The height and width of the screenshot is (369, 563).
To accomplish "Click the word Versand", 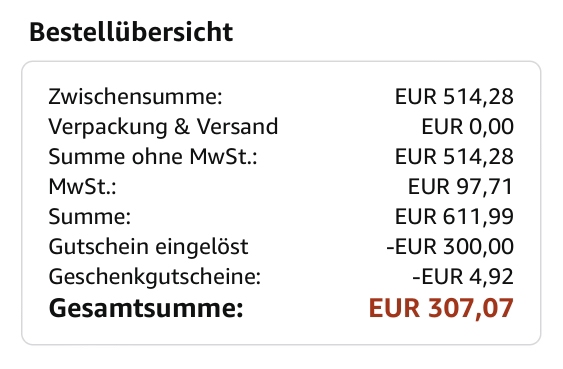I will (x=237, y=127).
